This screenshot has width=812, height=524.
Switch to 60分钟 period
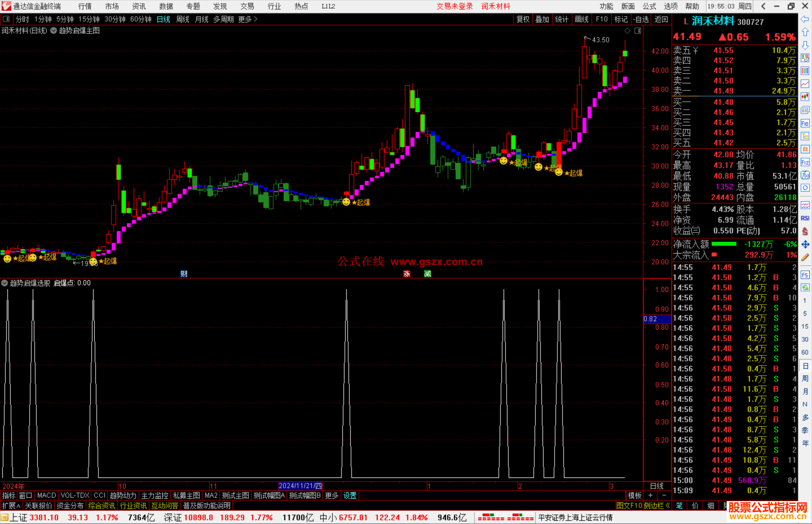pyautogui.click(x=141, y=19)
